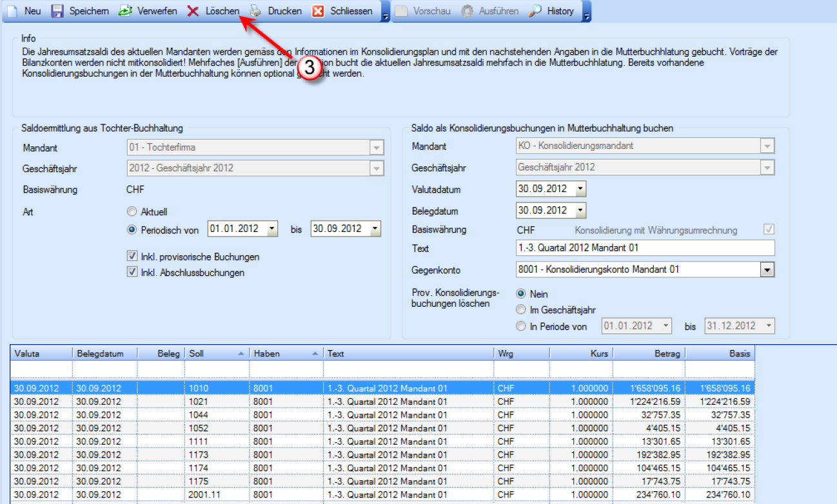
Task: Click the red X Löschen icon
Action: (x=193, y=11)
